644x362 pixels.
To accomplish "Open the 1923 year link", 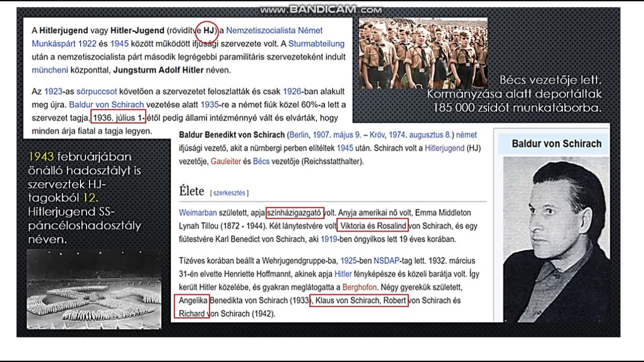I will pos(53,92).
